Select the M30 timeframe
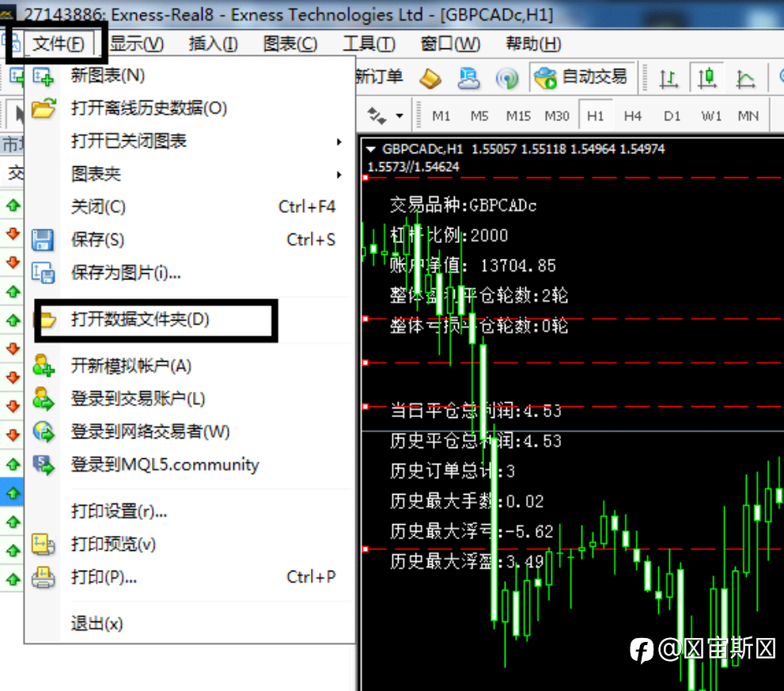 tap(556, 116)
